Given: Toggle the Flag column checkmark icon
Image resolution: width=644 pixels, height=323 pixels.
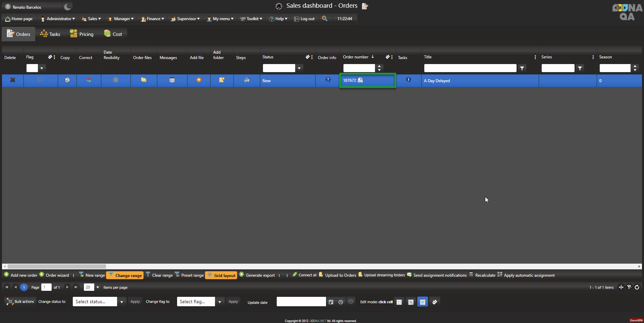Looking at the screenshot, I should (x=50, y=57).
